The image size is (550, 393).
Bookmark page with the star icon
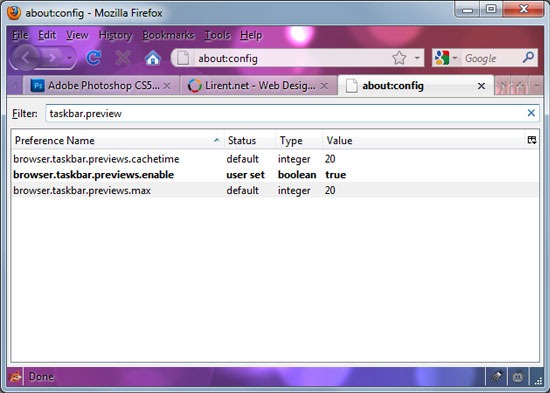(399, 58)
